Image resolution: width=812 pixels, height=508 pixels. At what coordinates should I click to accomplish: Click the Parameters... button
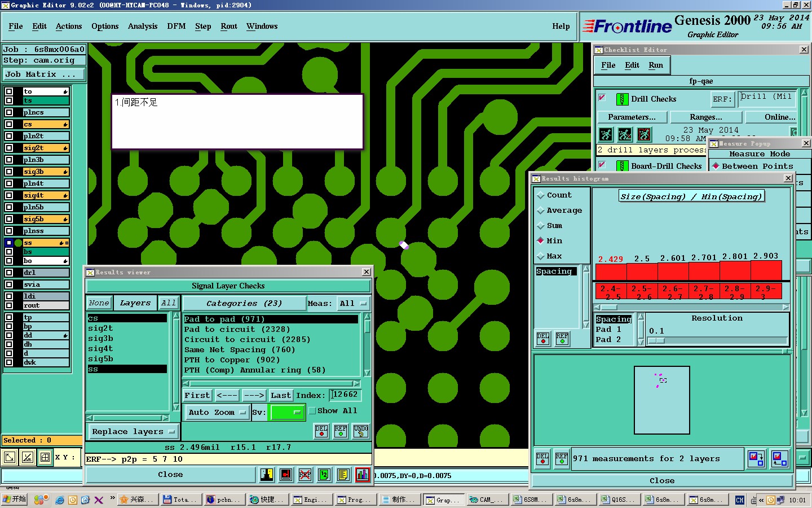(632, 117)
